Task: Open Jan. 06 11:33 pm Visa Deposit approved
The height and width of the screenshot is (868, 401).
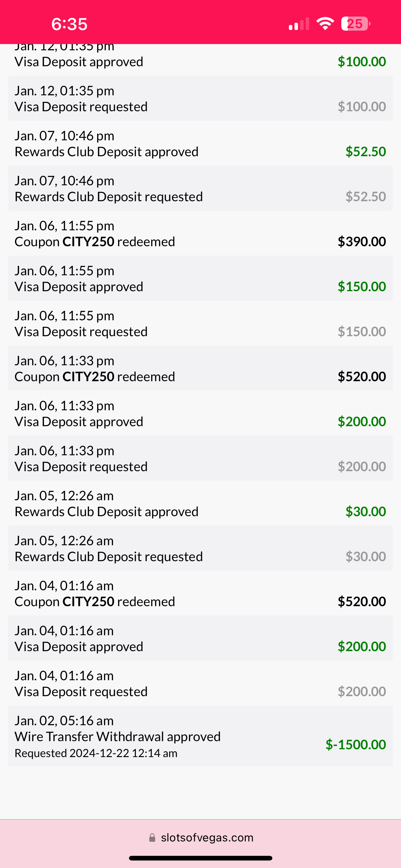Action: (x=200, y=413)
